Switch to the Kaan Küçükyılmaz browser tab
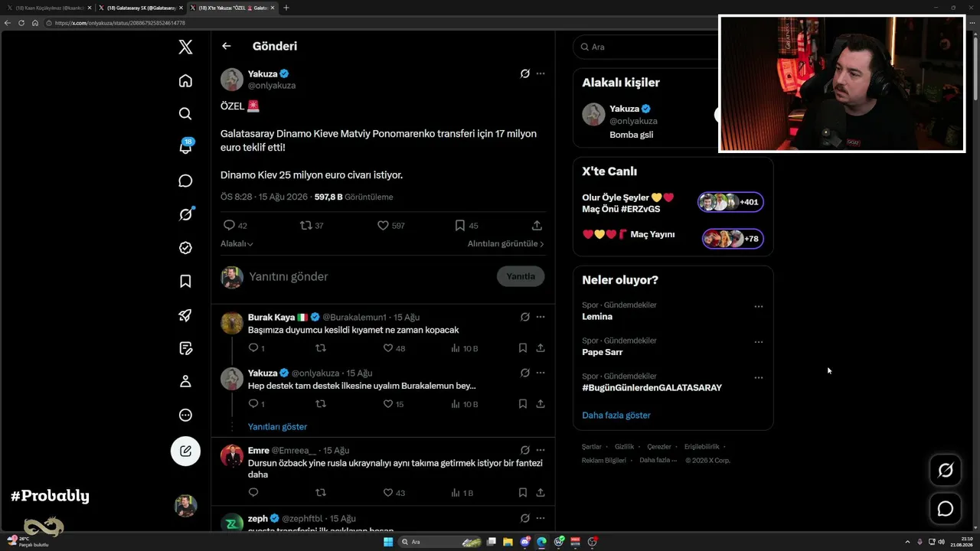This screenshot has width=980, height=551. (48, 8)
